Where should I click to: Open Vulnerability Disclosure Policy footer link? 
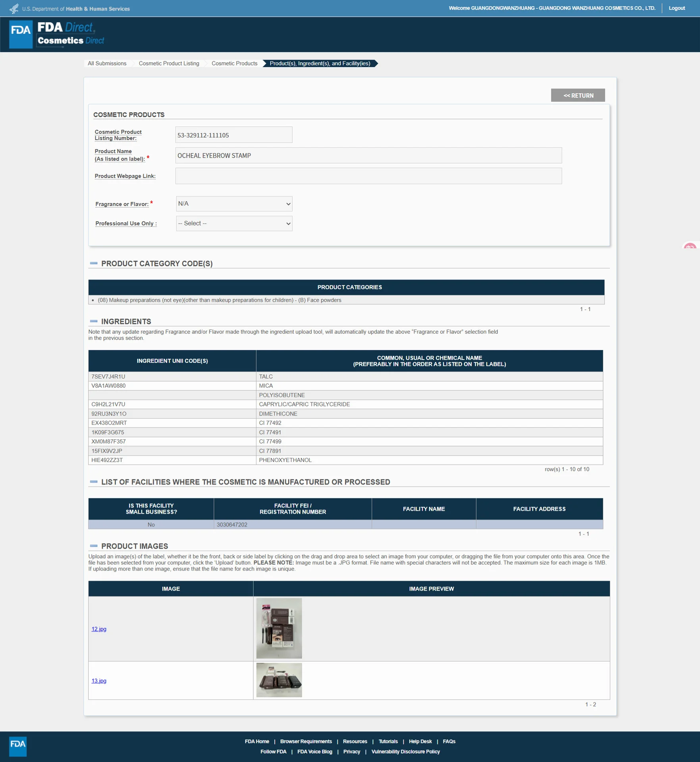click(x=405, y=752)
